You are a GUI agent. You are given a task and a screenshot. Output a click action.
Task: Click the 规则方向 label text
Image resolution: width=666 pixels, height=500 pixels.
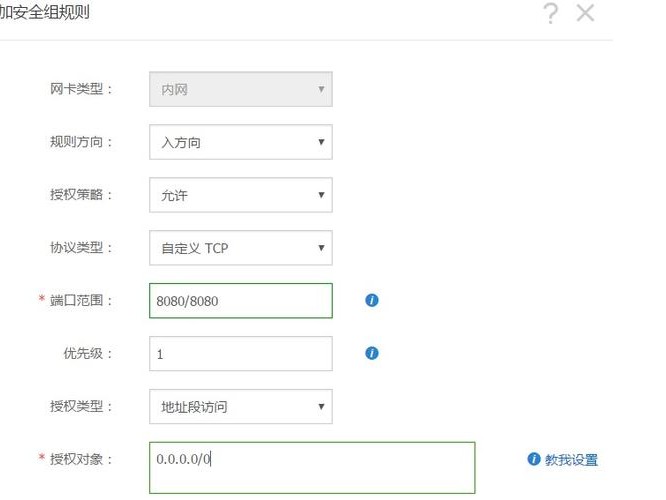(81, 141)
